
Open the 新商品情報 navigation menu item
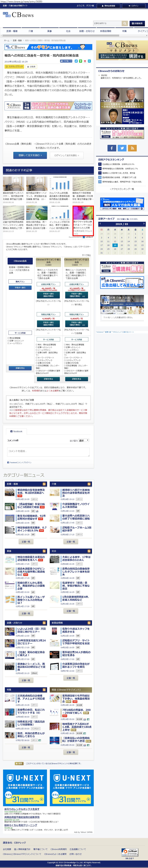(106, 31)
